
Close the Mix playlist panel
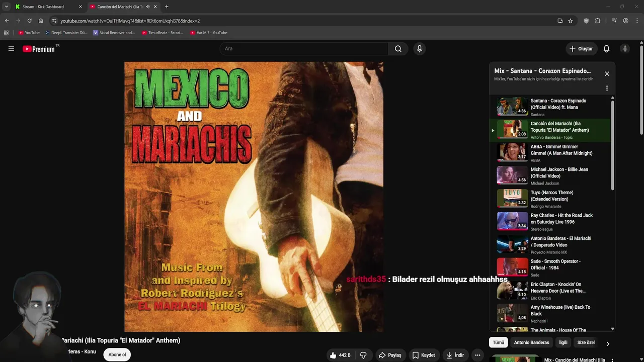(607, 73)
